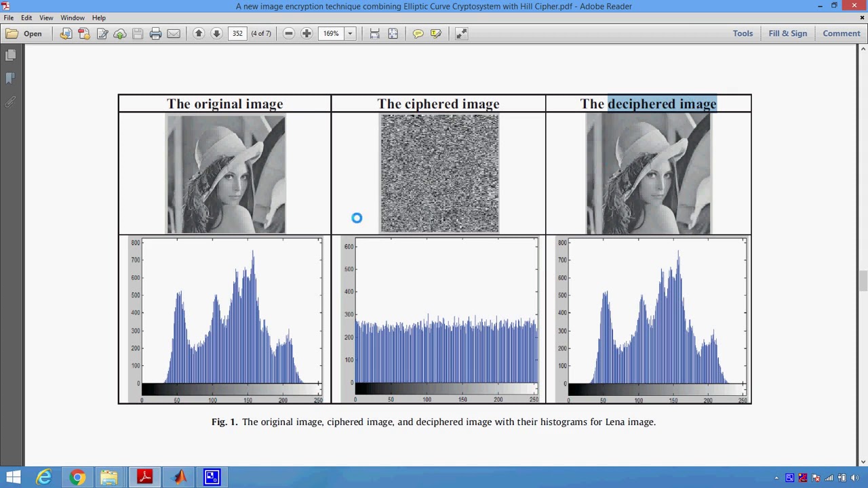Show bookmarks panel in sidebar
The image size is (868, 488).
[x=10, y=79]
